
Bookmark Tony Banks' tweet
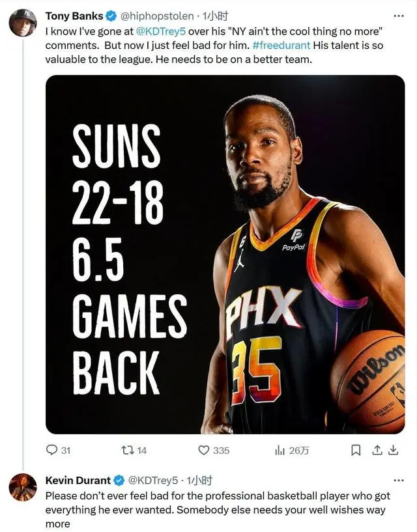[356, 450]
